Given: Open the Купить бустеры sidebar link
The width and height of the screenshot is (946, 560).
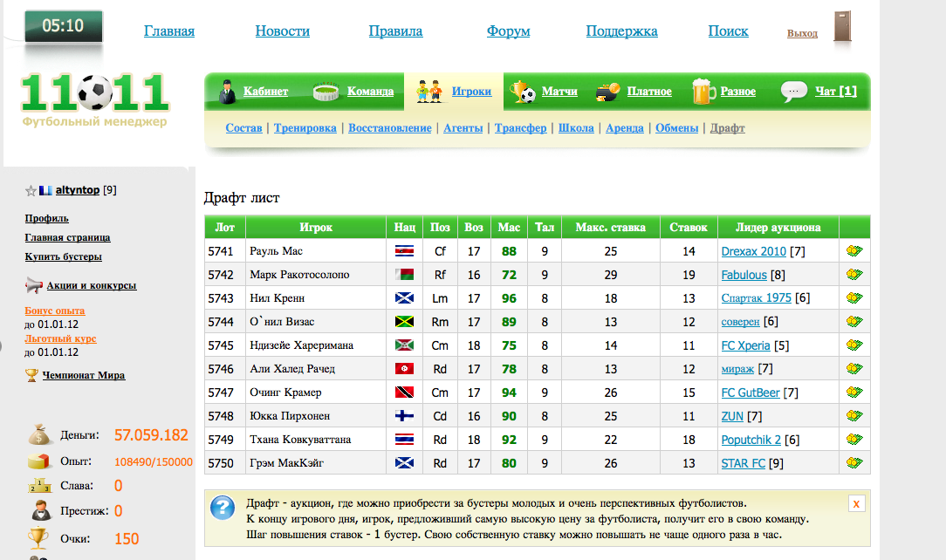Looking at the screenshot, I should 64,256.
